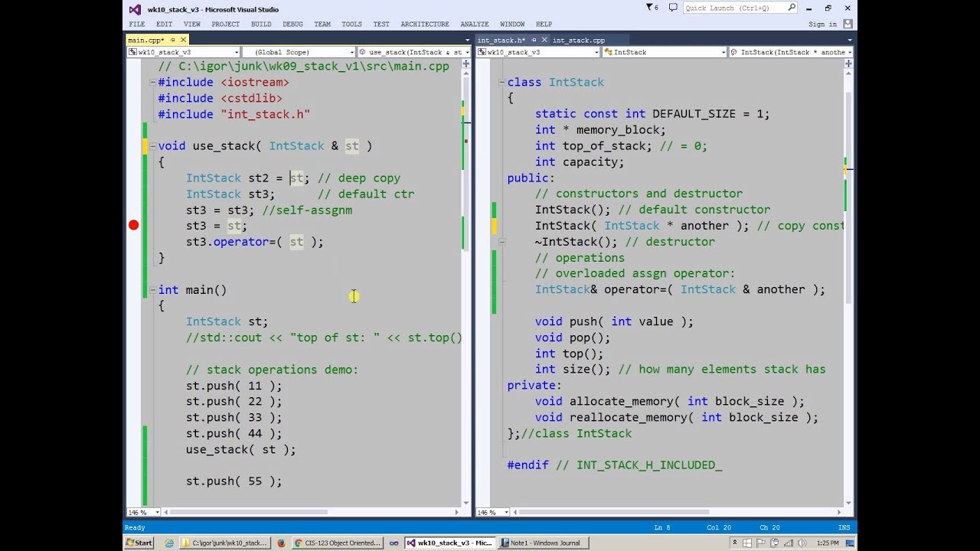Open Internet Explorer from the taskbar
Screen dimensions: 980x551
pyautogui.click(x=169, y=543)
